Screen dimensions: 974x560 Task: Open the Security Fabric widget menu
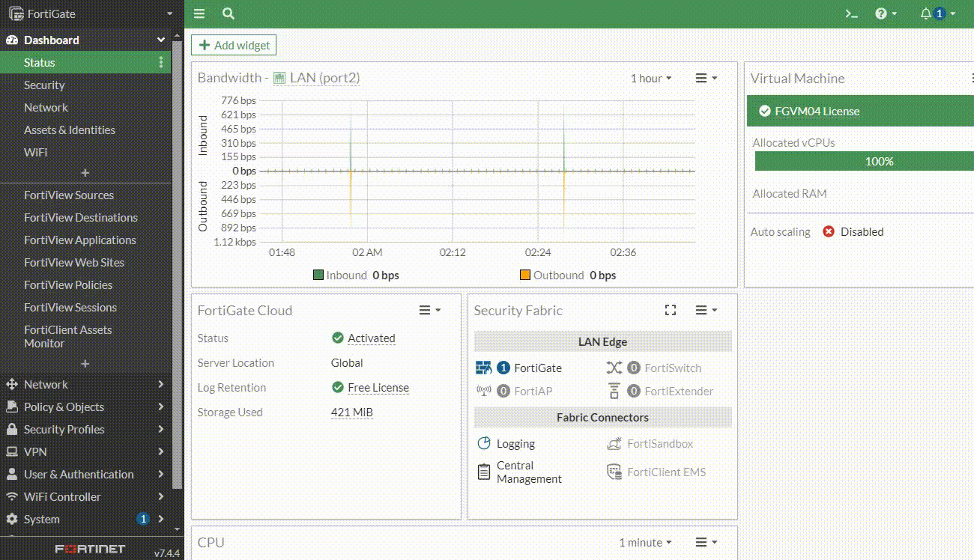point(707,310)
